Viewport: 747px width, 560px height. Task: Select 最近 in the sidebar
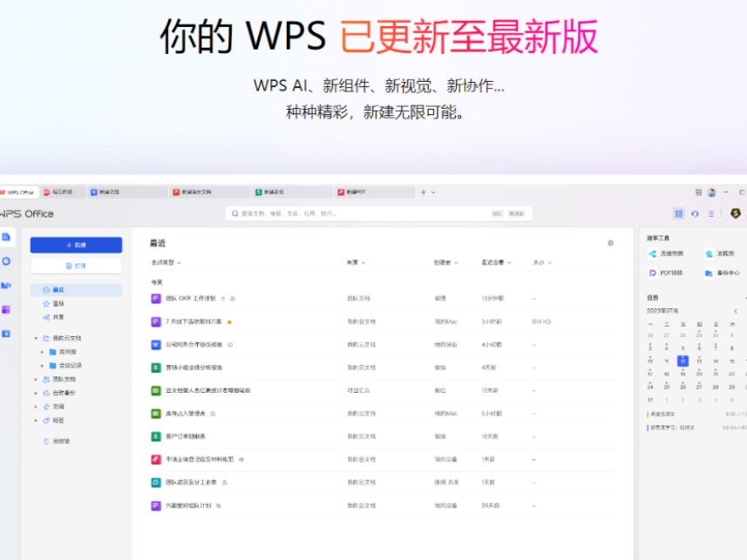click(76, 290)
